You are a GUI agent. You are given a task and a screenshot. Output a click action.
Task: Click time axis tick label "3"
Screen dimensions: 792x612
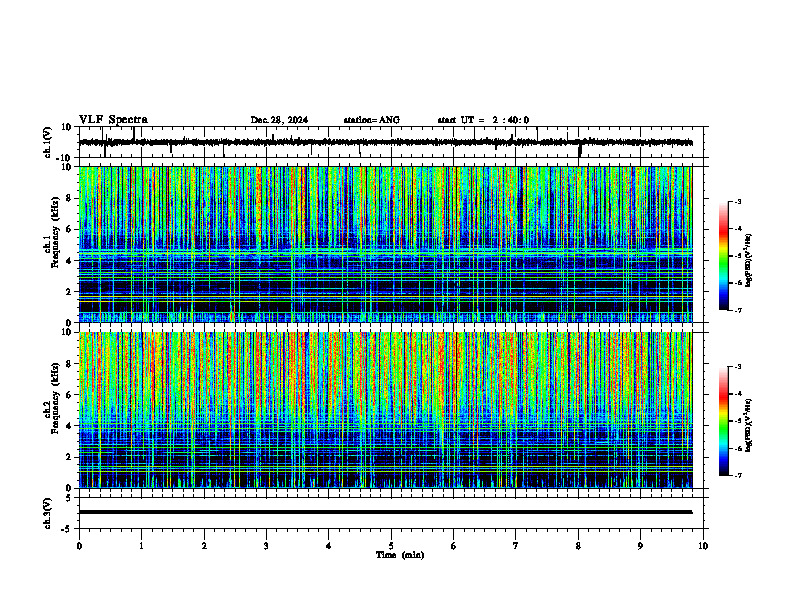(266, 546)
